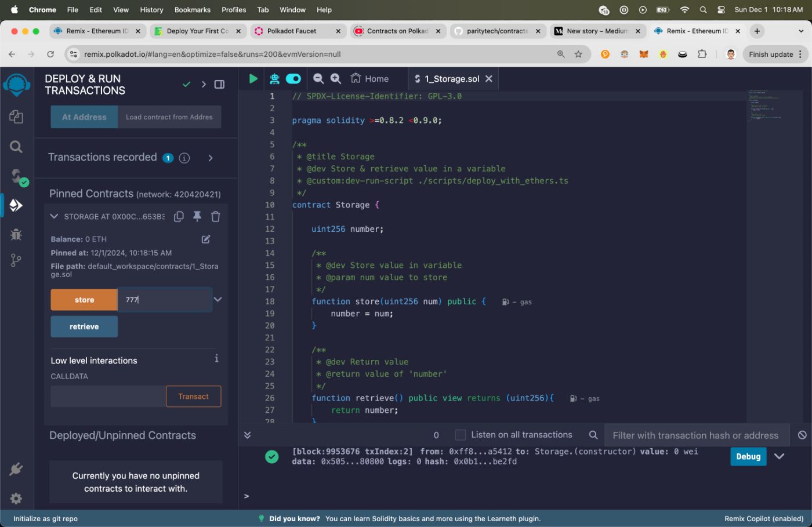Viewport: 812px width, 527px height.
Task: Focus the CALLDATA input field
Action: (x=108, y=397)
